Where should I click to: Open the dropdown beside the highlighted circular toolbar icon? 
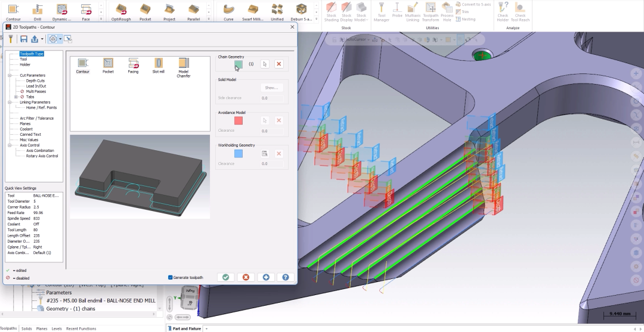60,39
